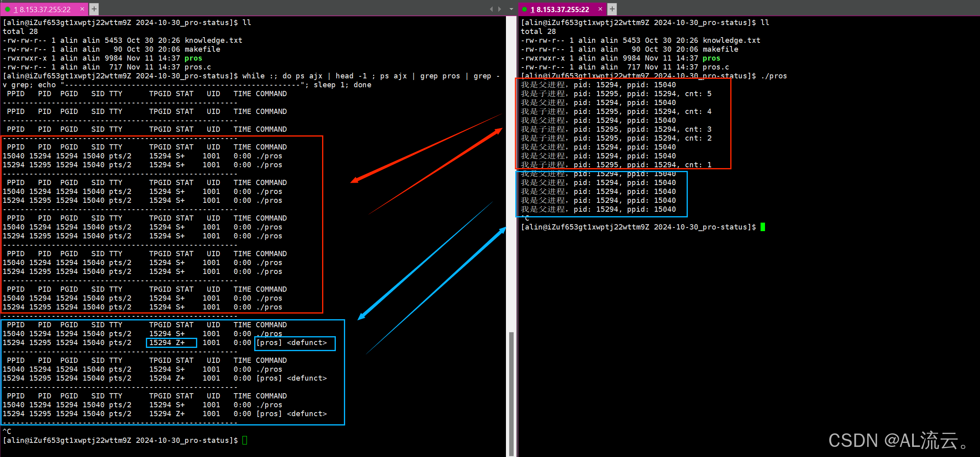Focus the left terminal at its bottom prompt cursor
980x457 pixels.
click(244, 440)
